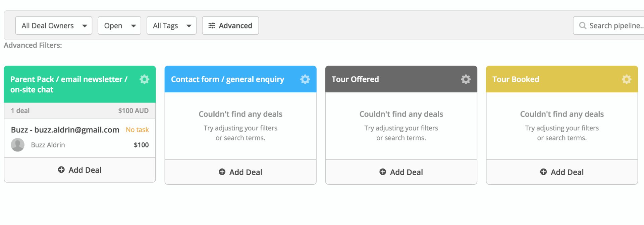The image size is (644, 225).
Task: Open settings gear for Parent Pack stage
Action: (144, 80)
